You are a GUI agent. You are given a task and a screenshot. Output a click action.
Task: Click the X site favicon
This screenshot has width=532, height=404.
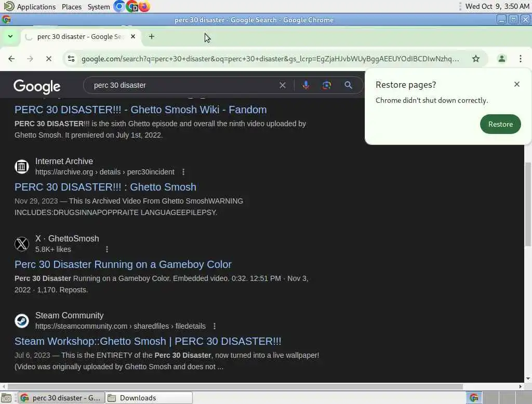[x=22, y=244]
